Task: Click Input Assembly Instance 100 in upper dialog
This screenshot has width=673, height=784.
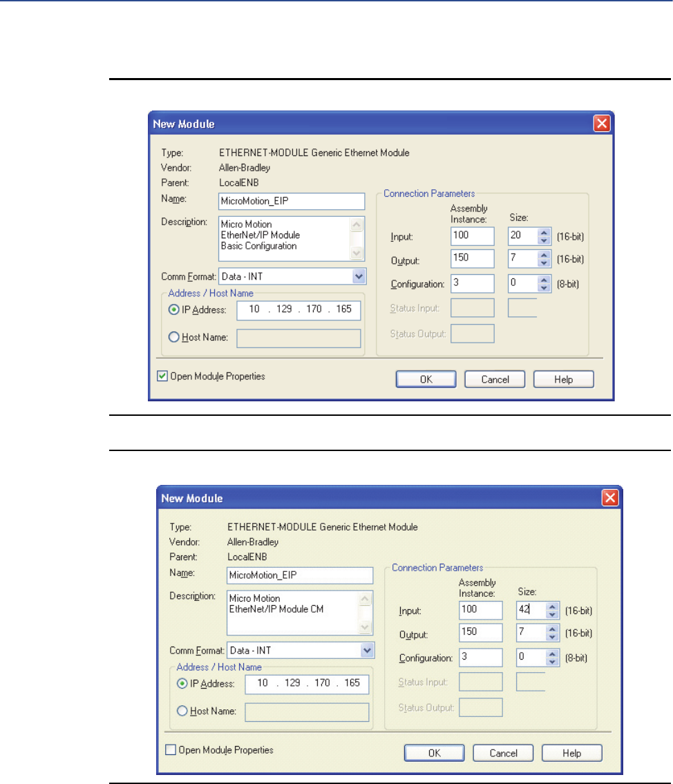Action: (473, 236)
